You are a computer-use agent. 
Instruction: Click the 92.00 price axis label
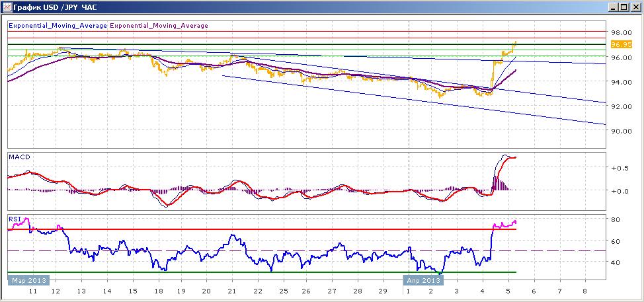pos(620,106)
